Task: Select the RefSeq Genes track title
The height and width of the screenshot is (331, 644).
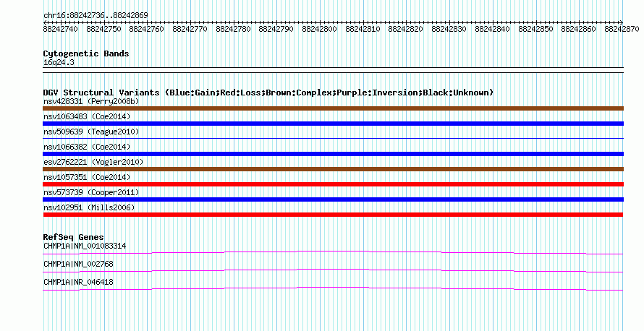Action: click(73, 237)
